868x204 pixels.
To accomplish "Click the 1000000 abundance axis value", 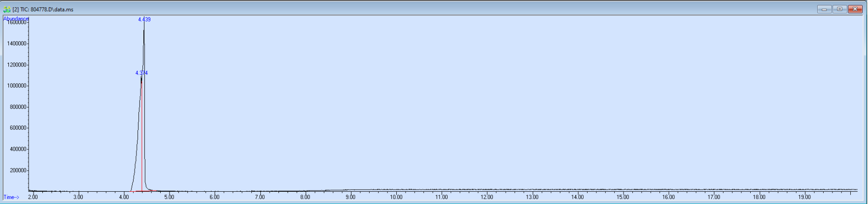I will [17, 86].
